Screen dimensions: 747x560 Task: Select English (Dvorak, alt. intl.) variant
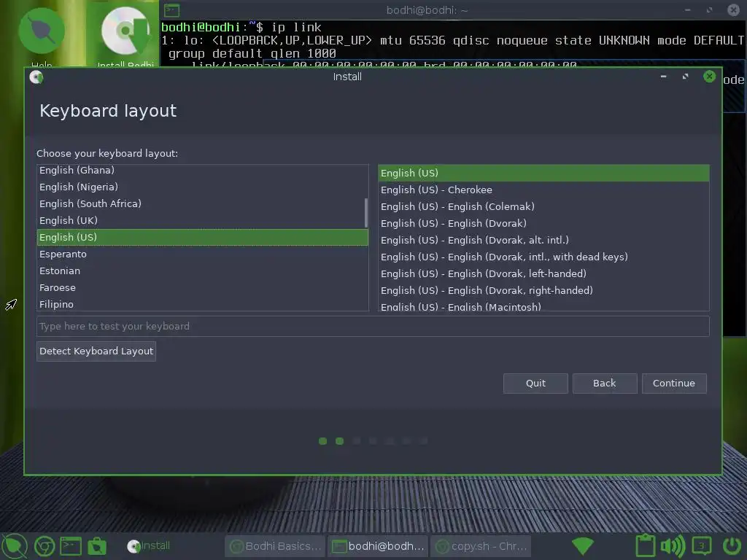coord(543,240)
